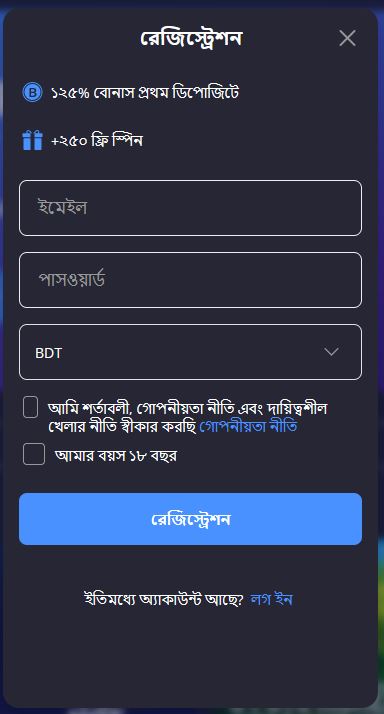Image resolution: width=384 pixels, height=714 pixels.
Task: Expand currency list via the chevron arrow
Action: pos(331,352)
